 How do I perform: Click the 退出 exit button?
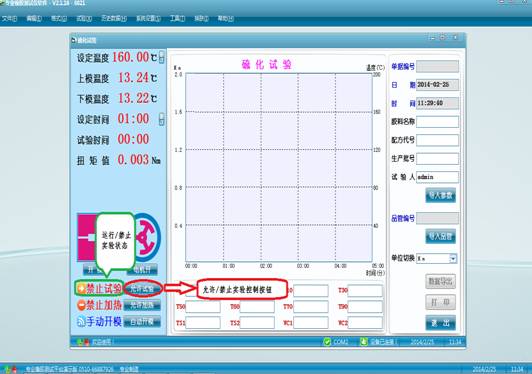(x=440, y=323)
